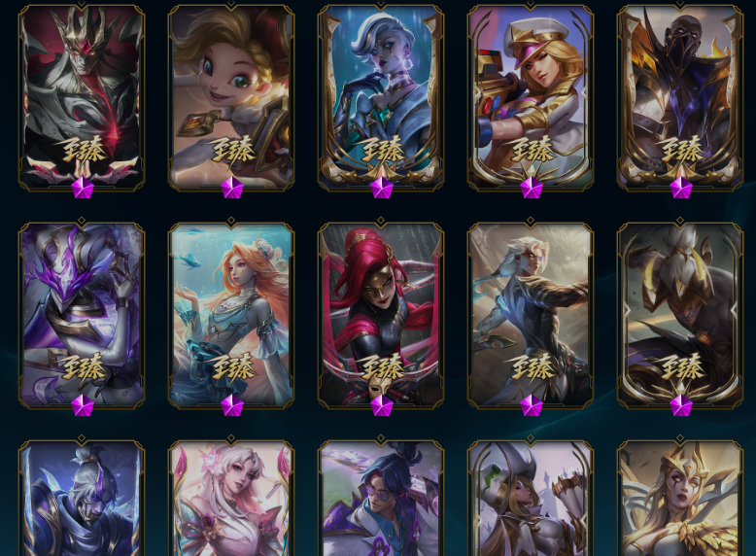Open the purple-masked silver assassin card
This screenshot has width=756, height=556.
[x=82, y=316]
